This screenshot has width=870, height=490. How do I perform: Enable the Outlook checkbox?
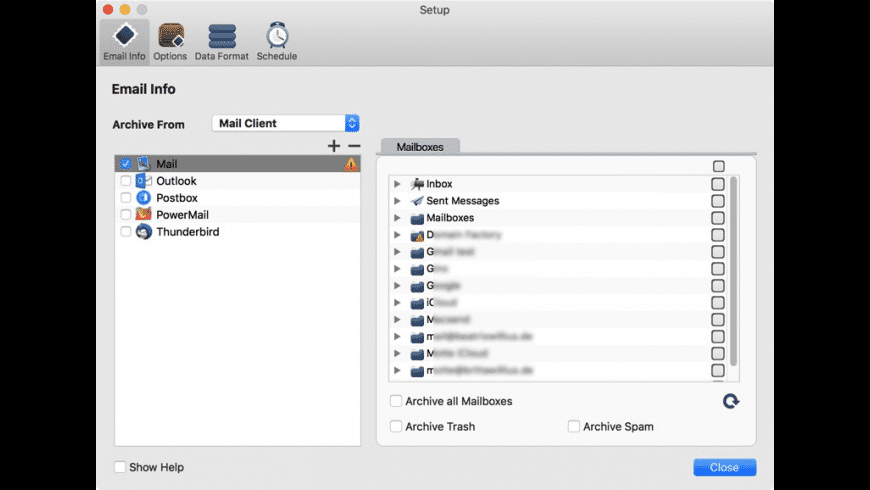125,181
